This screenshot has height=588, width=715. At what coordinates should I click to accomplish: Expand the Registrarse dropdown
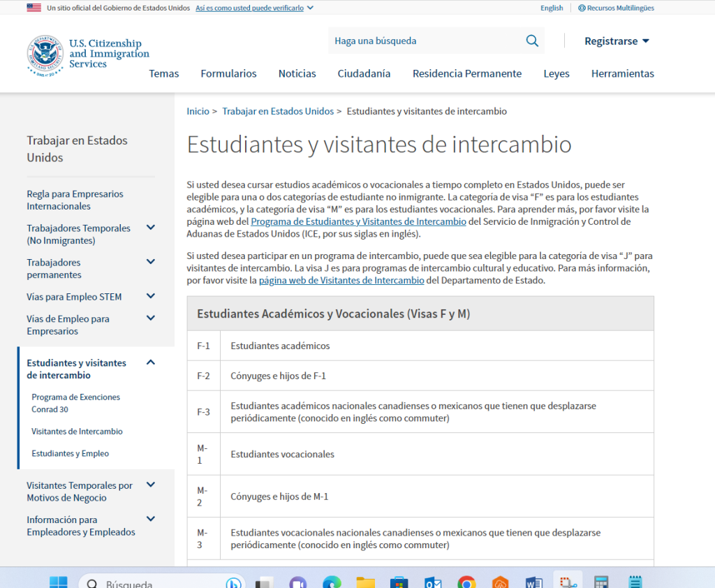(x=617, y=41)
